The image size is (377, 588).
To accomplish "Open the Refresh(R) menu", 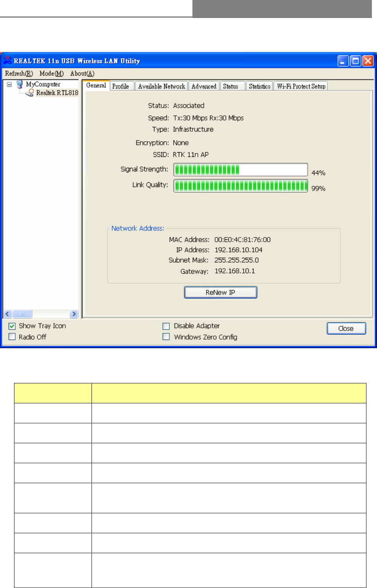I will click(19, 74).
